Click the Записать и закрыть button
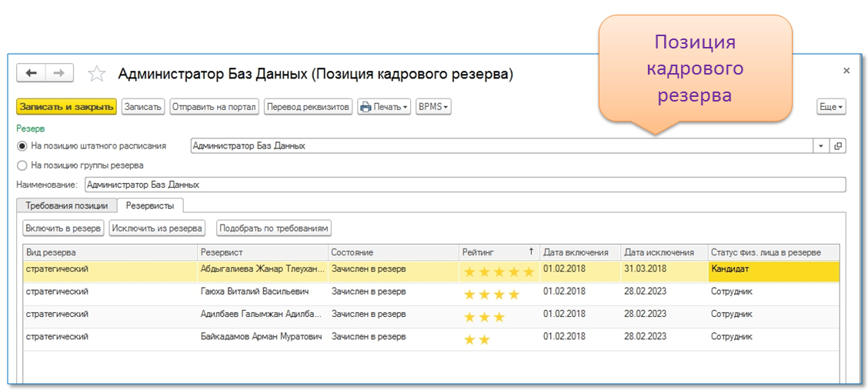Viewport: 868px width, 390px height. (x=66, y=107)
